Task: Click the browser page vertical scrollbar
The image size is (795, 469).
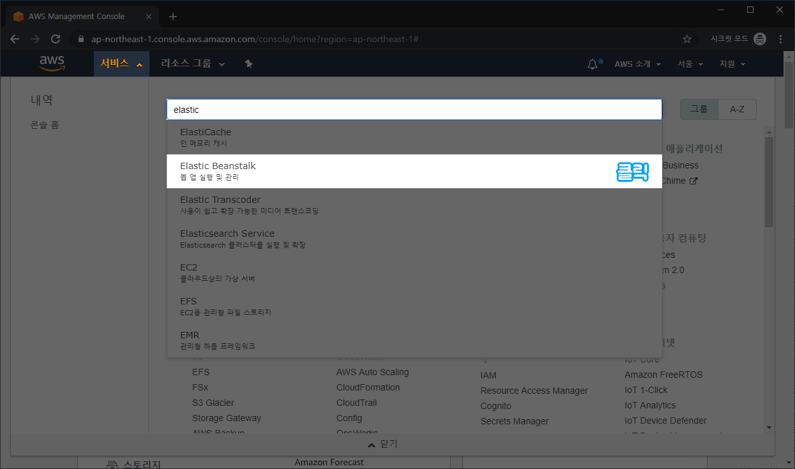Action: (x=789, y=94)
